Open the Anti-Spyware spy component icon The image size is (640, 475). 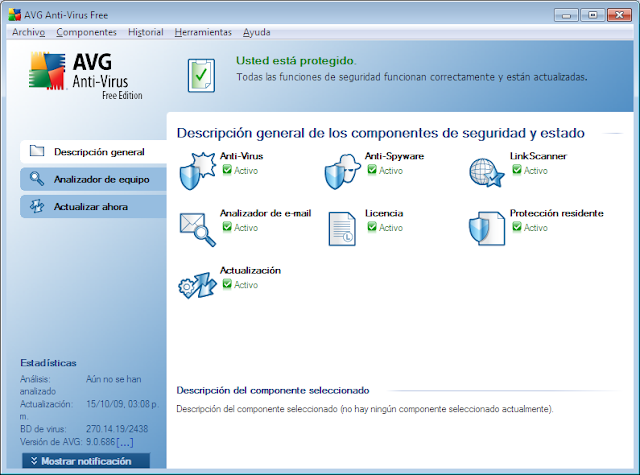coord(342,171)
